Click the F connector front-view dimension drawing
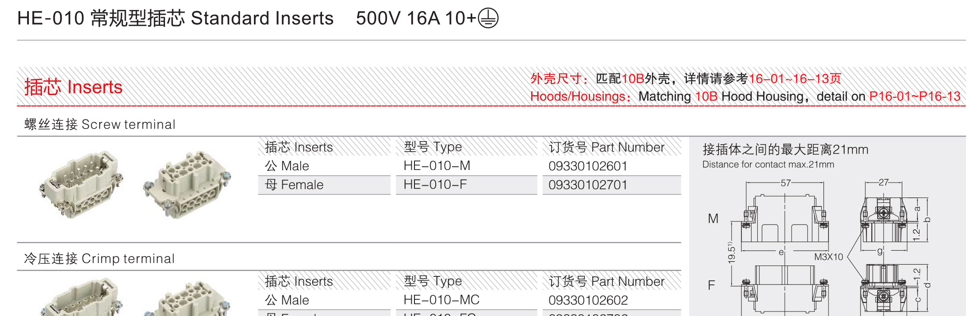Screen dimensions: 980x316 click(x=785, y=289)
